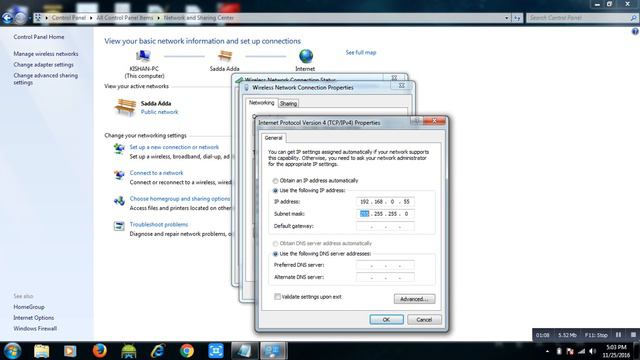Viewport: 640px width, 360px height.
Task: Open Internet Options link
Action: pyautogui.click(x=33, y=318)
